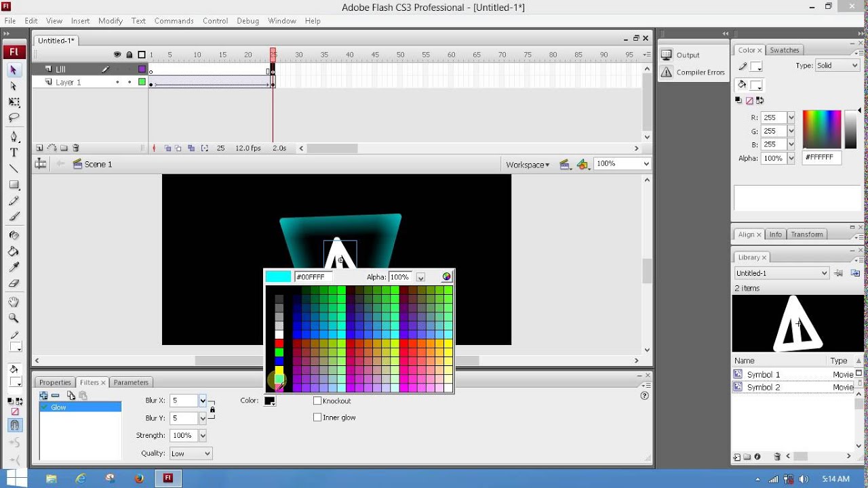Image resolution: width=868 pixels, height=488 pixels.
Task: Open the Control menu
Action: point(216,21)
